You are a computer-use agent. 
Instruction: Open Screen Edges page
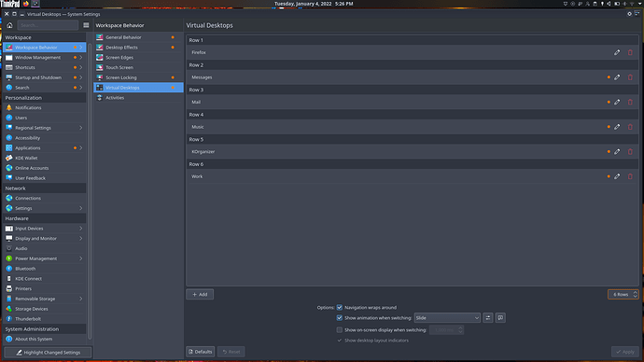click(138, 58)
